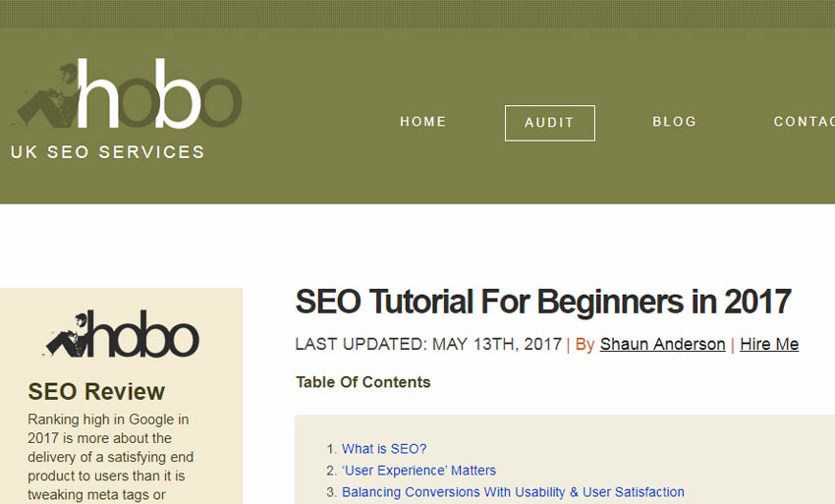Open "'User Experience' Matters" contents link
This screenshot has height=504, width=835.
[418, 471]
